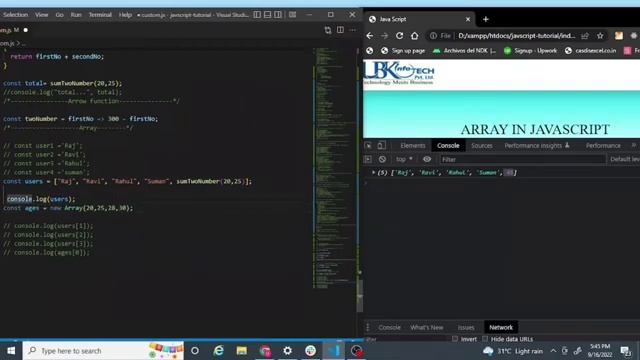The height and width of the screenshot is (360, 640).
Task: Click the UBK Infotech logo on the page
Action: tap(399, 73)
